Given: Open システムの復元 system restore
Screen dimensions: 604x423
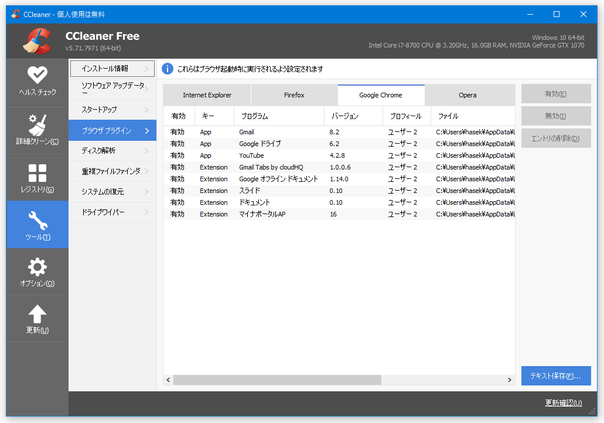Looking at the screenshot, I should pyautogui.click(x=112, y=191).
